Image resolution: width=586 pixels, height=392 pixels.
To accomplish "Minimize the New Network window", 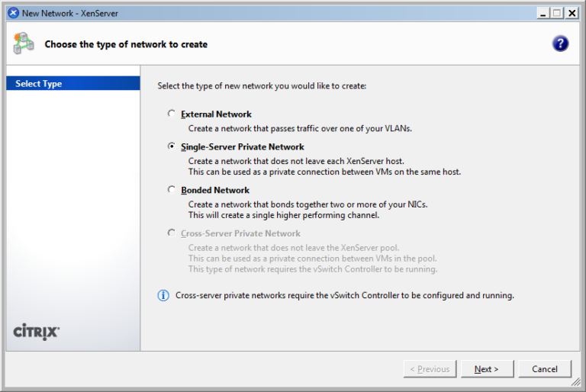I will click(542, 13).
